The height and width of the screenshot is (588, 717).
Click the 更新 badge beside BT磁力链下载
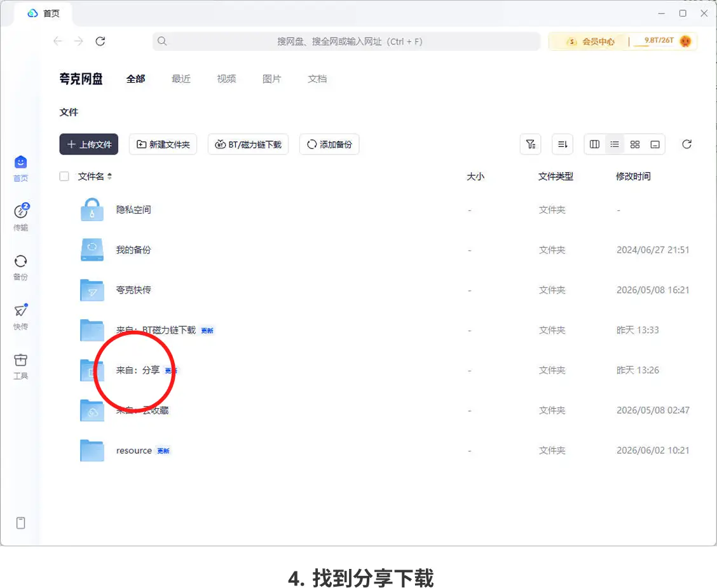[x=207, y=331]
